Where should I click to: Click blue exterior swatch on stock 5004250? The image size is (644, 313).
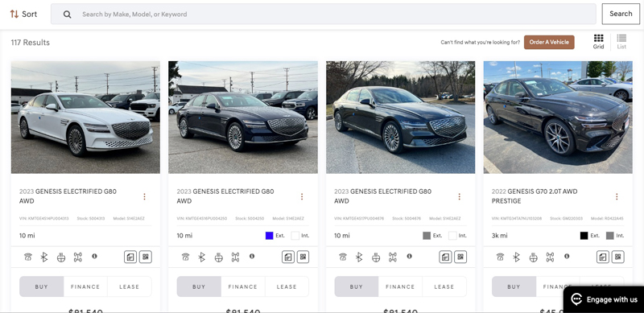tap(270, 236)
